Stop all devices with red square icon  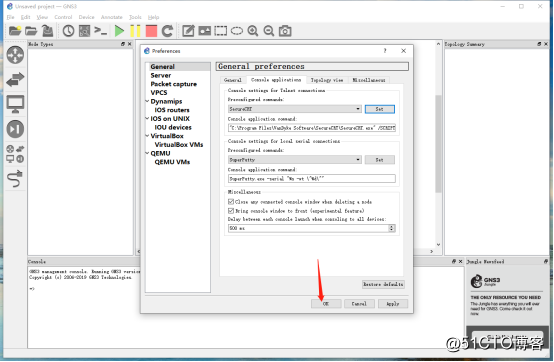point(151,31)
